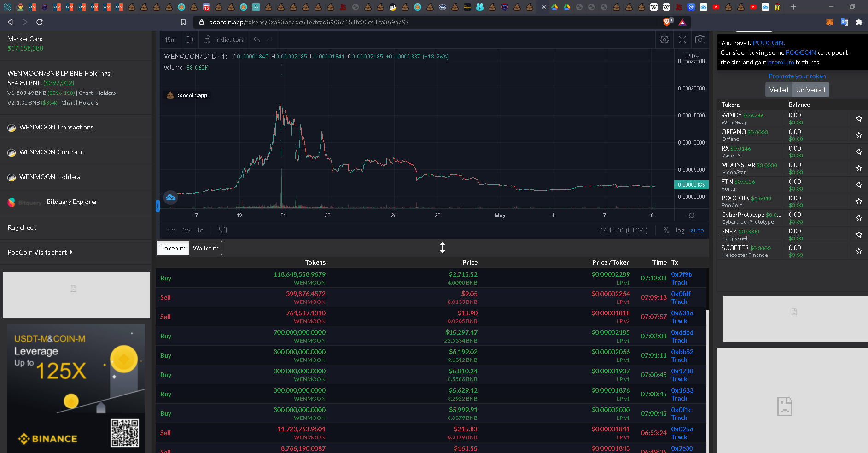Select the Un-Vetted token list tab
The width and height of the screenshot is (868, 453).
click(810, 90)
